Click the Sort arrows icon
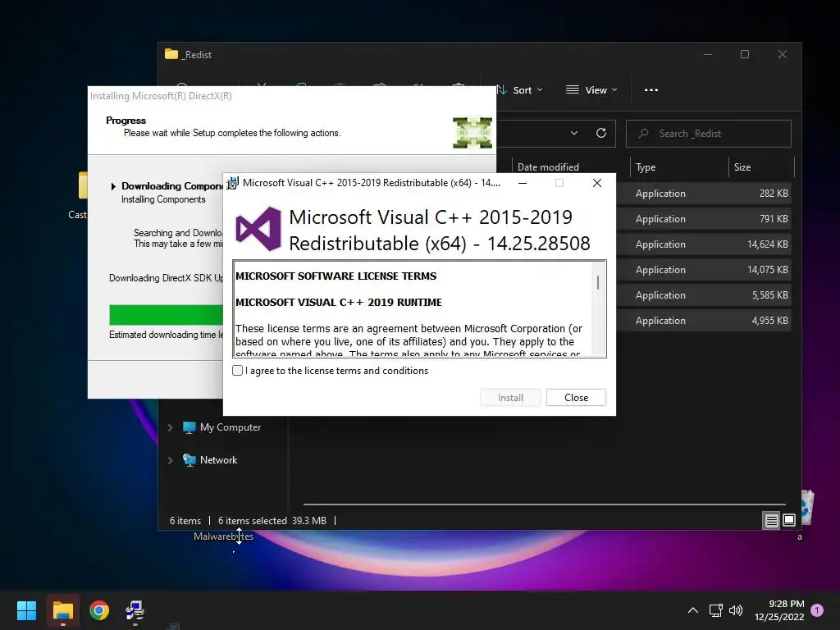This screenshot has height=630, width=840. [501, 89]
